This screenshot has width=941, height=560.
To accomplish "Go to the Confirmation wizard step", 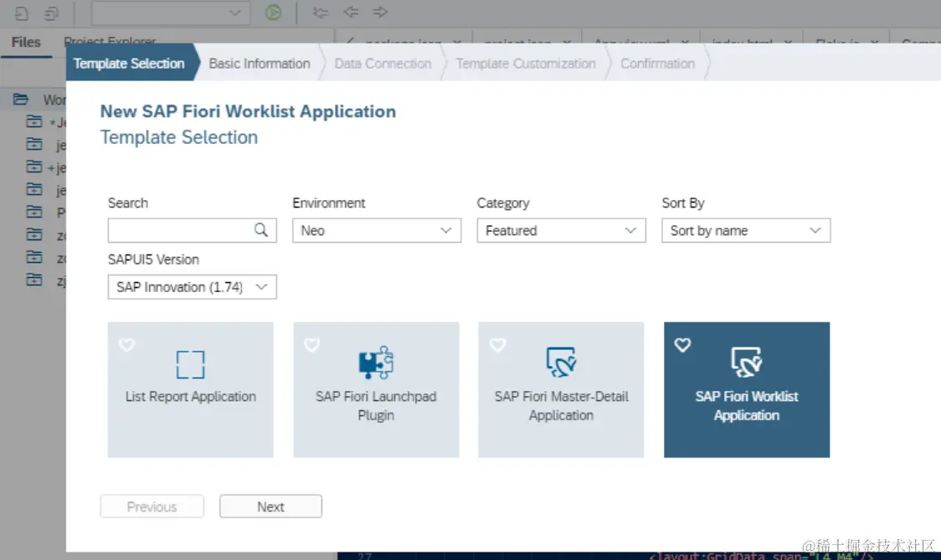I will (658, 63).
